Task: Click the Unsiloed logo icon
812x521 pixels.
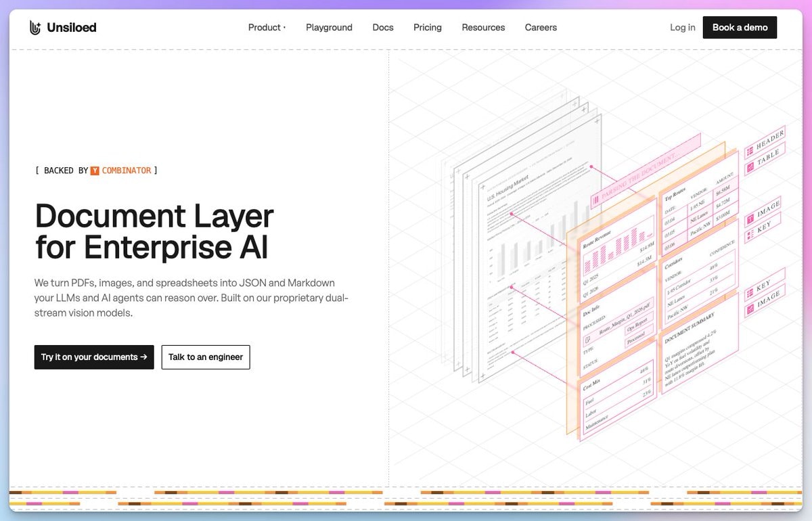Action: pyautogui.click(x=36, y=28)
